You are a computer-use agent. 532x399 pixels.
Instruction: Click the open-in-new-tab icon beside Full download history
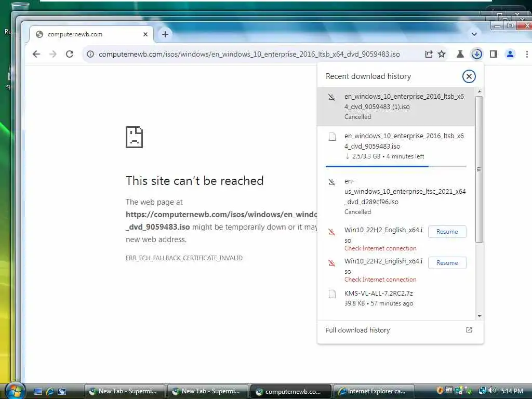pyautogui.click(x=469, y=330)
